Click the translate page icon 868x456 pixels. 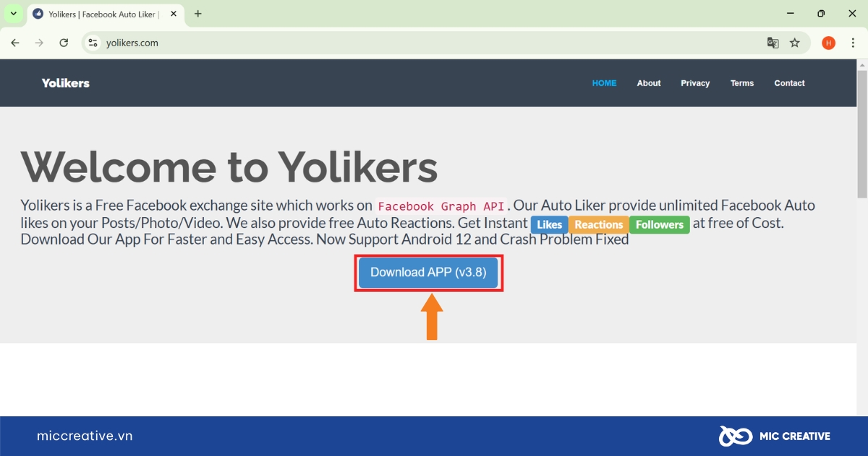pyautogui.click(x=773, y=43)
